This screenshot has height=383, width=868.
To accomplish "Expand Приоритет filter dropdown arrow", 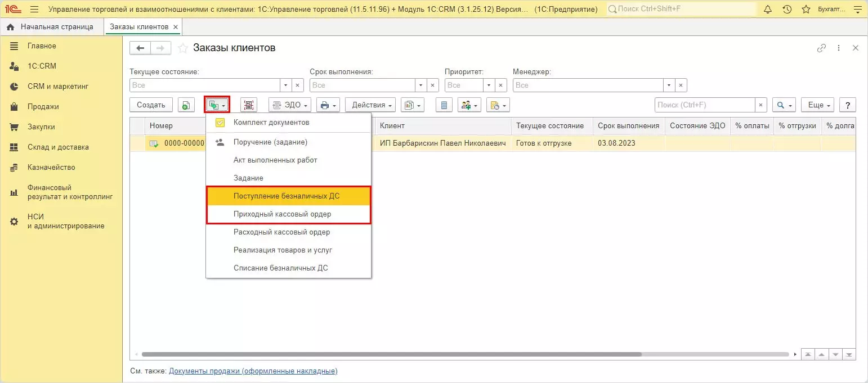I will pyautogui.click(x=490, y=85).
